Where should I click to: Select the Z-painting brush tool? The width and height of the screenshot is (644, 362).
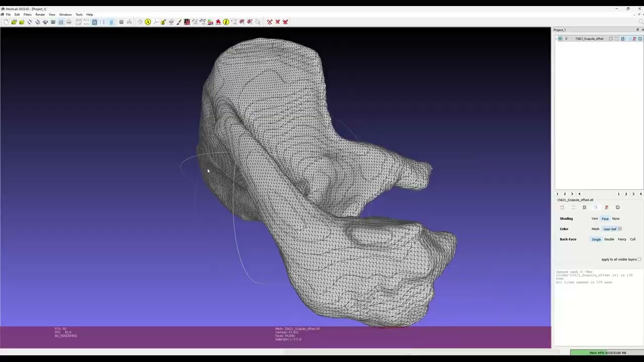pos(179,22)
